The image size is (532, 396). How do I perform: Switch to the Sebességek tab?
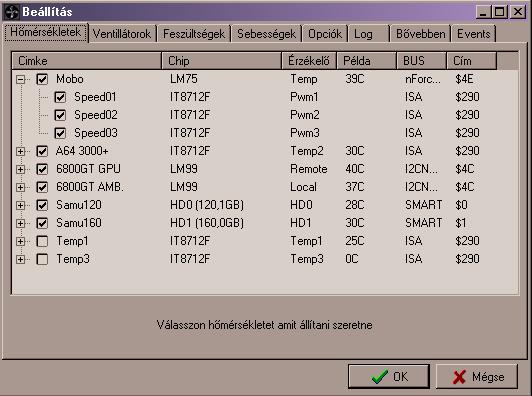point(266,34)
